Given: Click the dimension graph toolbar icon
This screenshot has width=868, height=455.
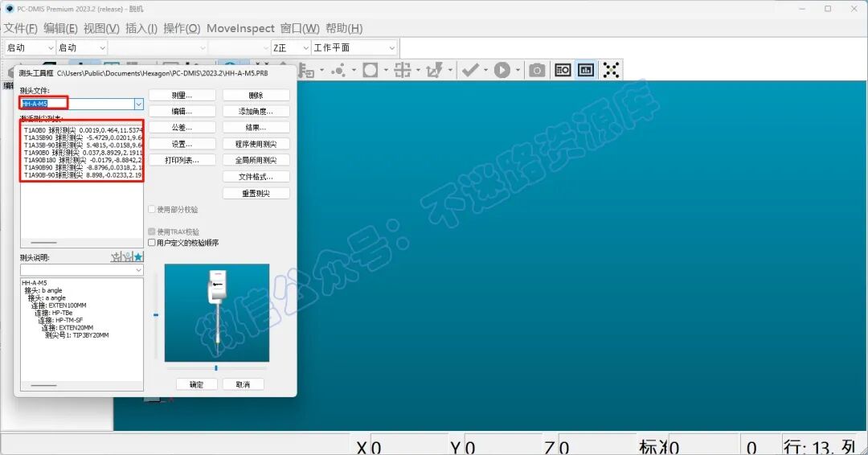Looking at the screenshot, I should 435,70.
